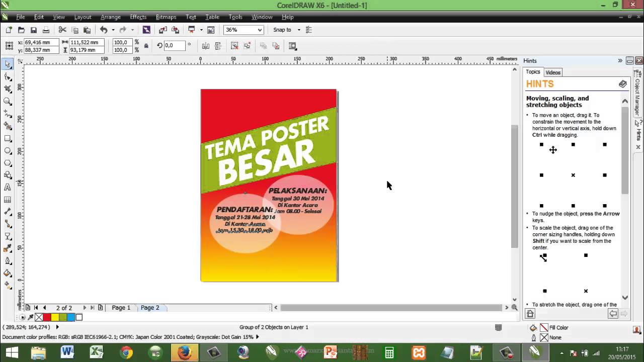This screenshot has width=644, height=362.
Task: Click the Open folder icon
Action: coord(21,30)
